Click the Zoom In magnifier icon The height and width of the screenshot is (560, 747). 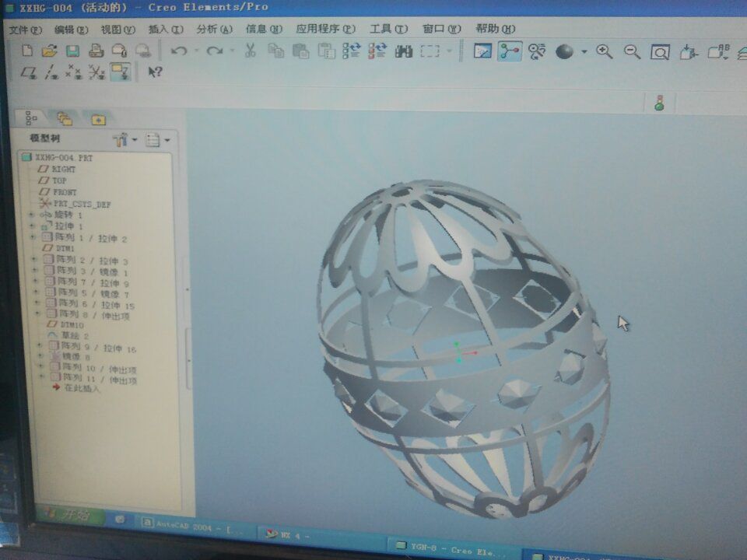(x=604, y=52)
